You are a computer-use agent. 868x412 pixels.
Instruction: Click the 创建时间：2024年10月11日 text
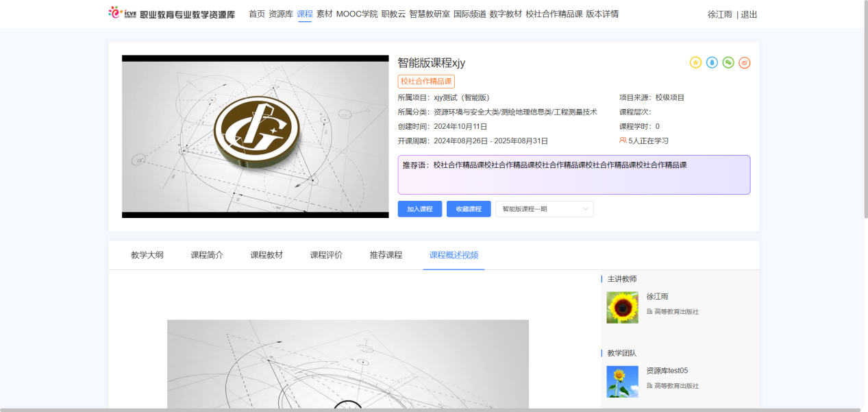443,126
